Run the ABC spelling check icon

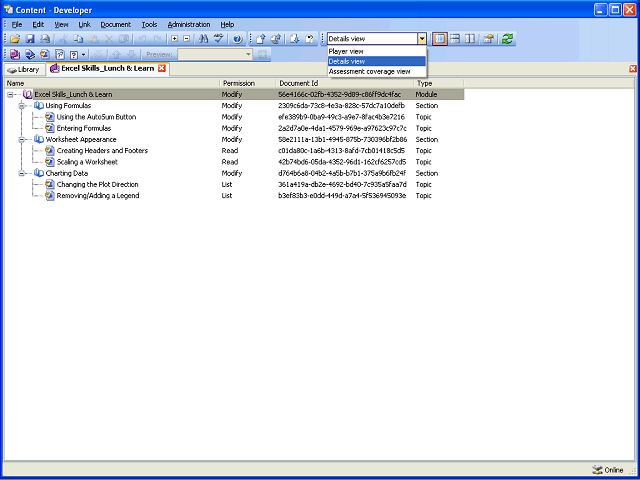[219, 39]
